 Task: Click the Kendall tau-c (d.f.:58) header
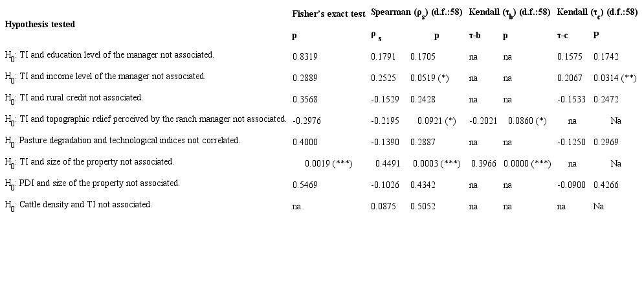[597, 13]
